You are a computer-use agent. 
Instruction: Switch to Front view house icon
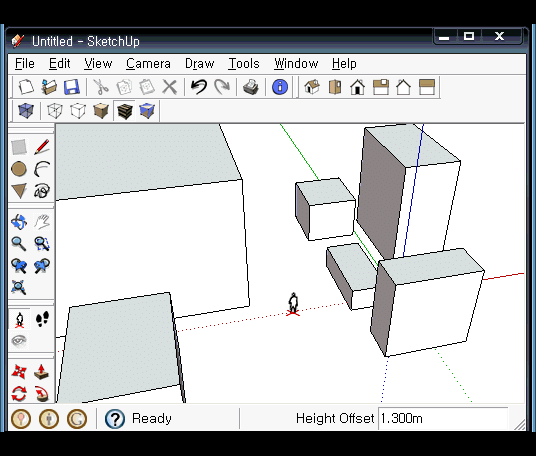pos(358,87)
